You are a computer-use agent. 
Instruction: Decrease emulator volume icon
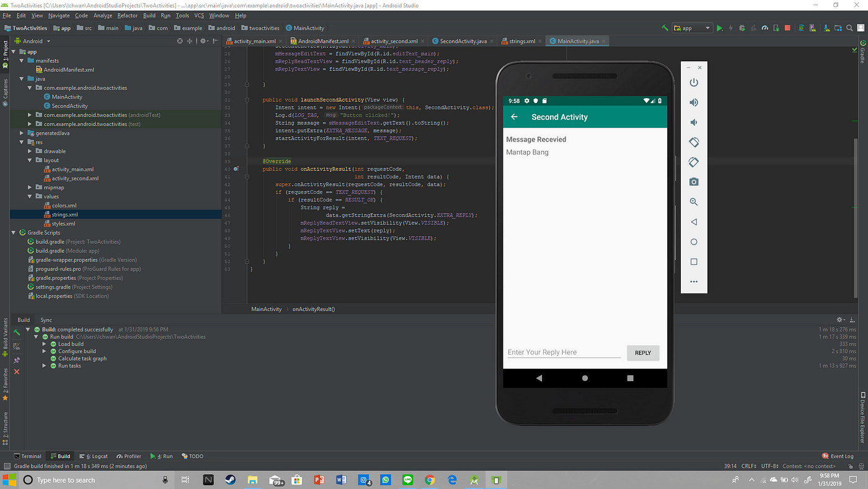tap(694, 122)
